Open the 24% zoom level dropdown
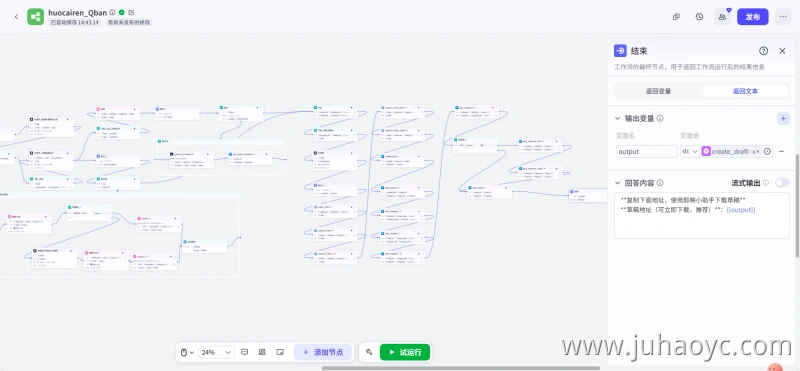Viewport: 800px width, 371px height. tap(217, 352)
